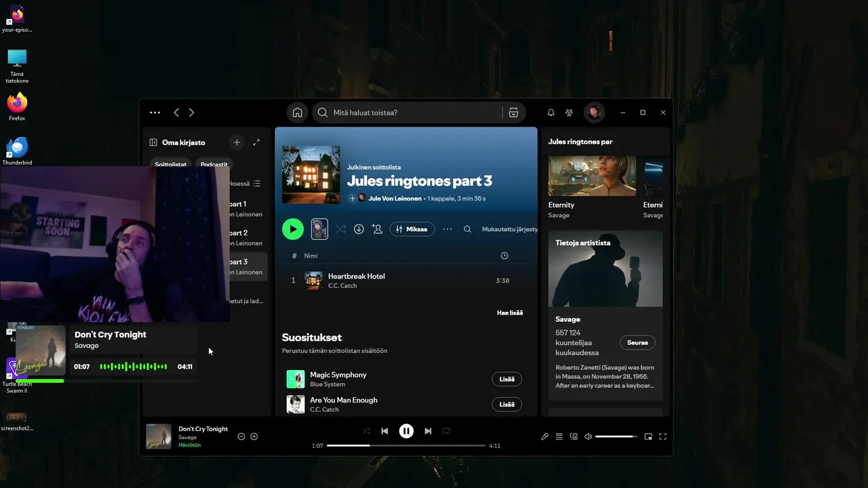Download the playlist with the arrow icon
Screen dimensions: 868x488
click(x=359, y=229)
